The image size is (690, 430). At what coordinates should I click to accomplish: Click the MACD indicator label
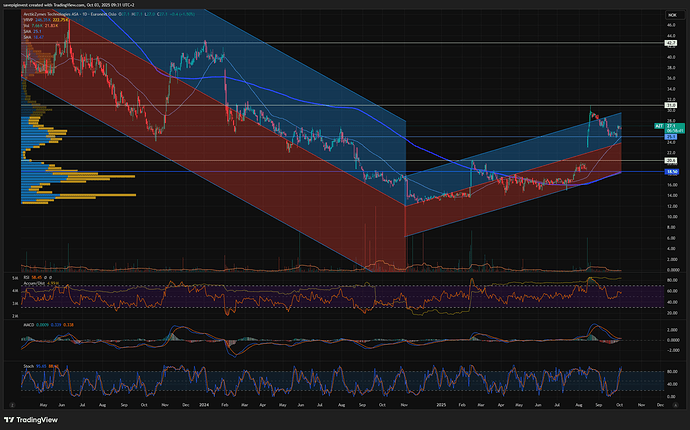28,324
